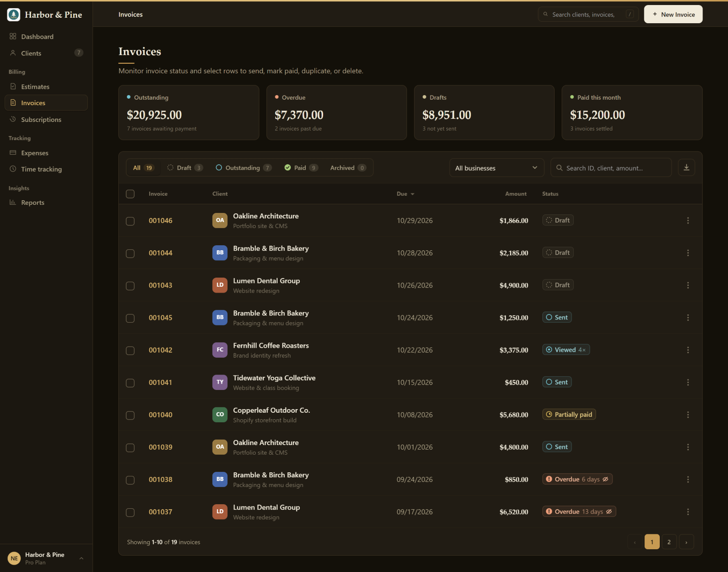Expand the Harbor & Pine account switcher chevron
728x572 pixels.
[x=81, y=558]
